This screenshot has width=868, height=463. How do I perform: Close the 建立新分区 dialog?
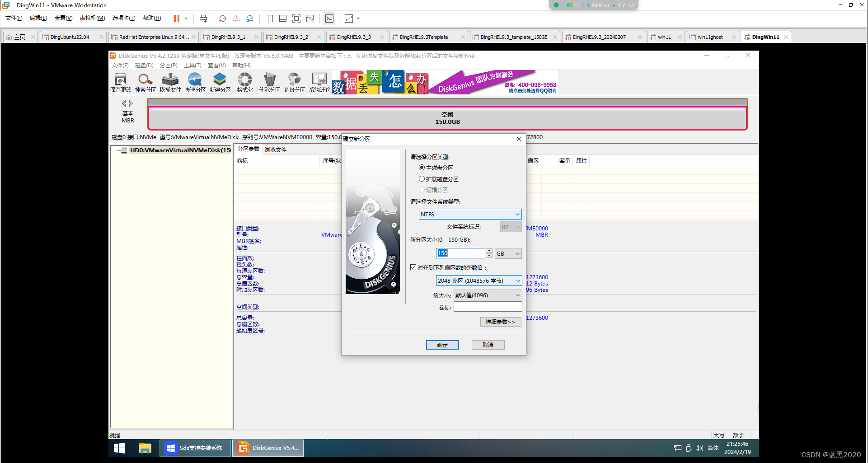click(519, 139)
